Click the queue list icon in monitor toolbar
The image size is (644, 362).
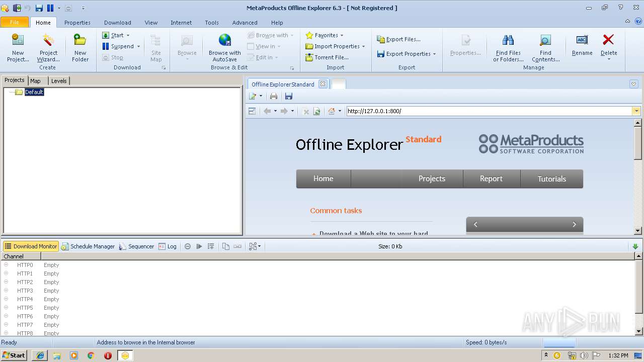click(211, 246)
